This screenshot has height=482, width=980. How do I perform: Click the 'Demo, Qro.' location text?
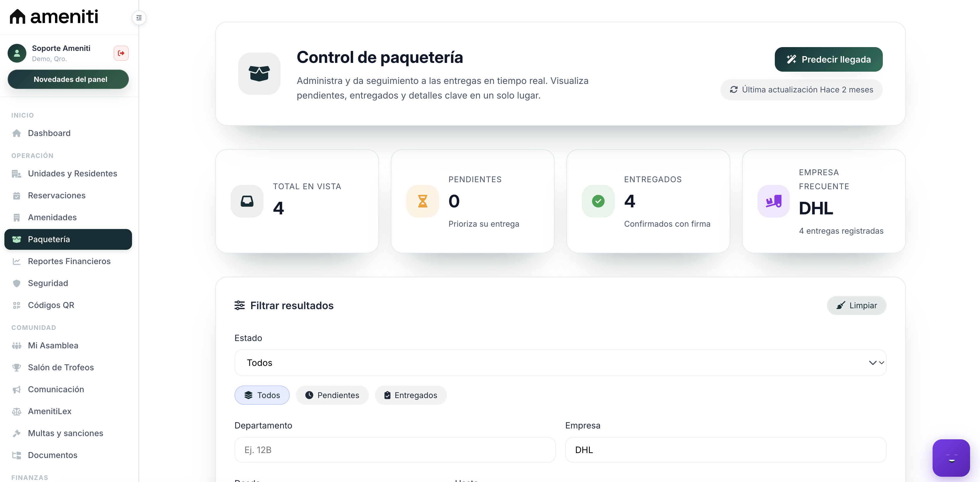click(x=49, y=59)
